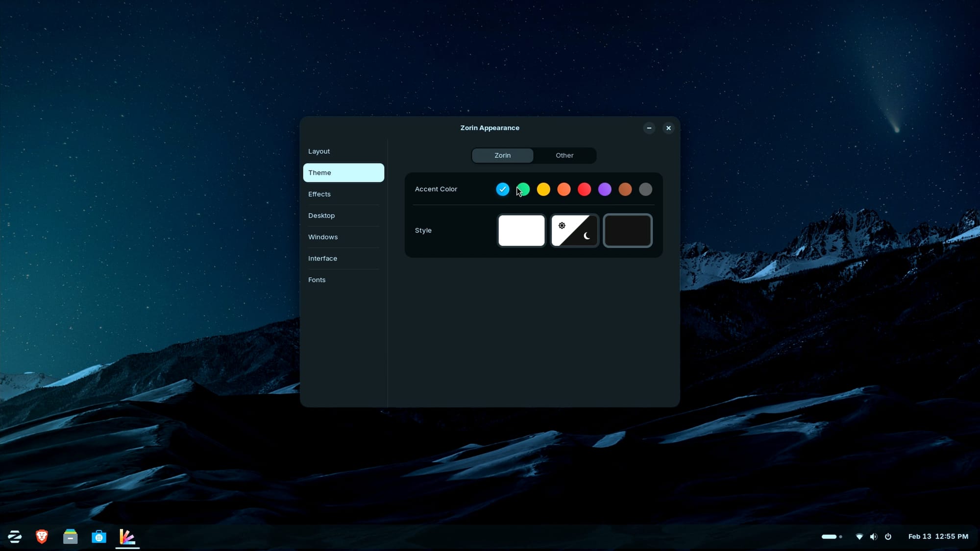The width and height of the screenshot is (980, 551).
Task: Click the battery indicator in the system tray
Action: pos(830,536)
